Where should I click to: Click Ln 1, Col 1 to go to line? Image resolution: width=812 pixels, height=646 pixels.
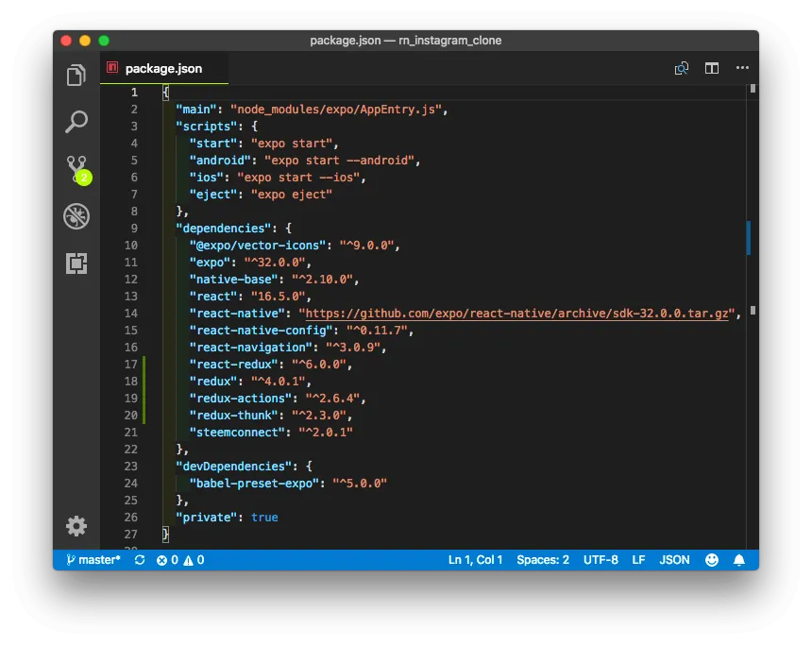(x=475, y=560)
